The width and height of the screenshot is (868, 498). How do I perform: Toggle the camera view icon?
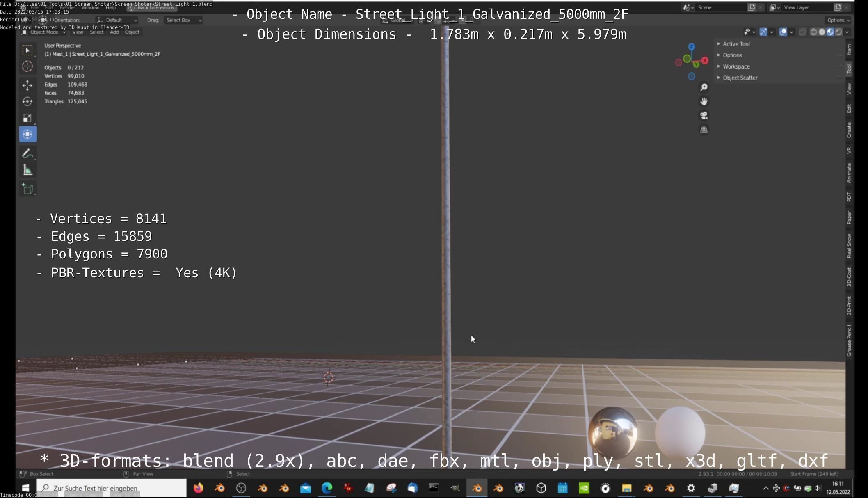tap(704, 116)
